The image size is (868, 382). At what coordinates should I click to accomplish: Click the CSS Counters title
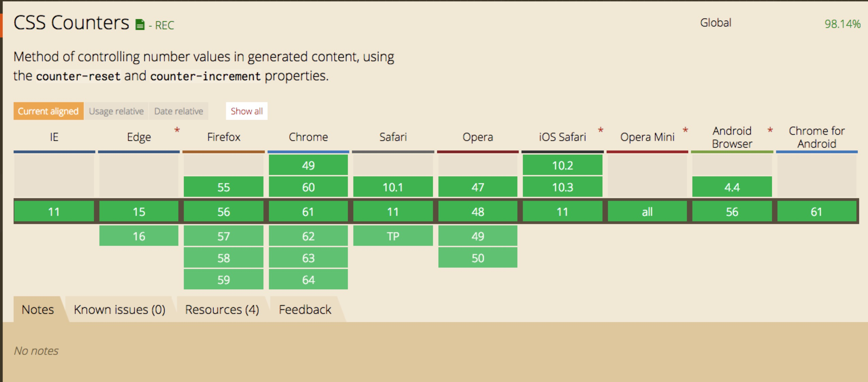coord(71,23)
